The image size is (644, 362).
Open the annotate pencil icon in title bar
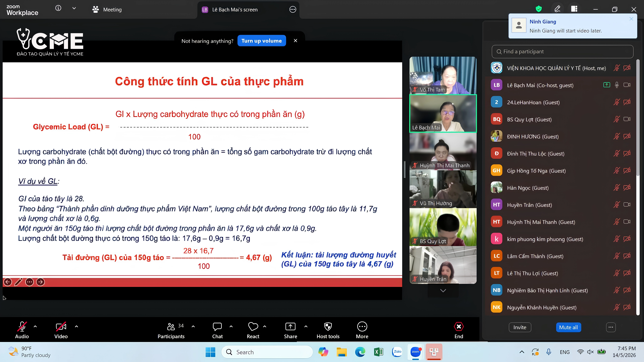pyautogui.click(x=557, y=9)
